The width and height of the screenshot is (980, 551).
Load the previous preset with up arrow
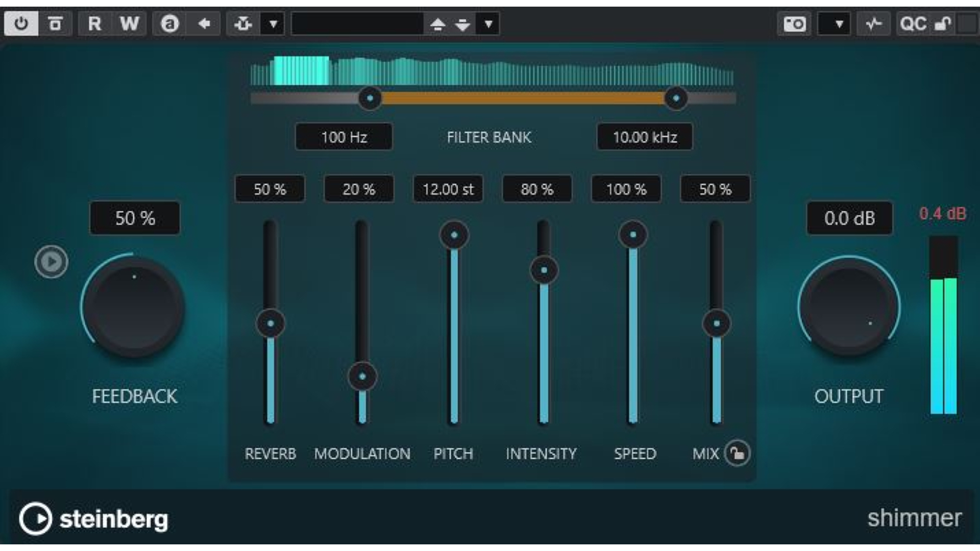point(437,23)
